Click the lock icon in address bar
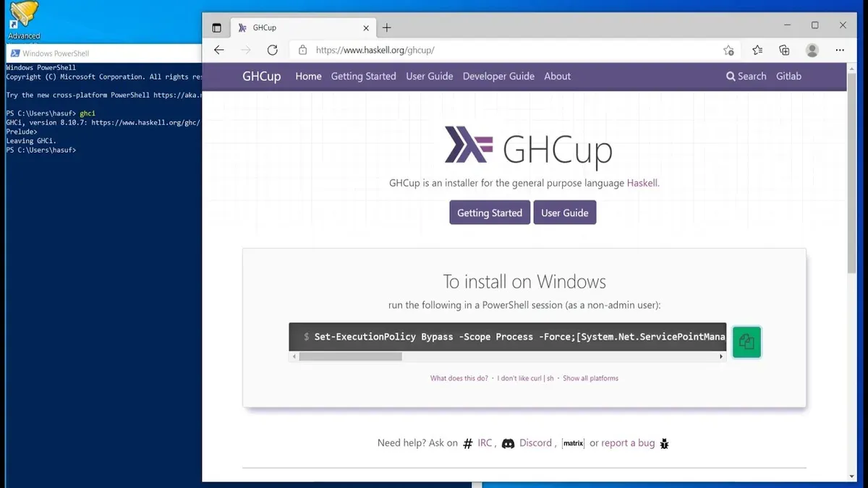868x488 pixels. 302,51
